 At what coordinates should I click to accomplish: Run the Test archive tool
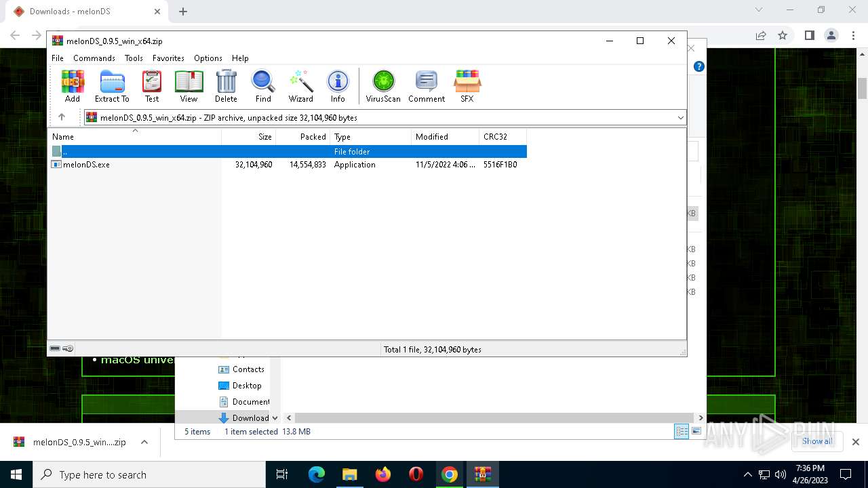click(x=152, y=86)
